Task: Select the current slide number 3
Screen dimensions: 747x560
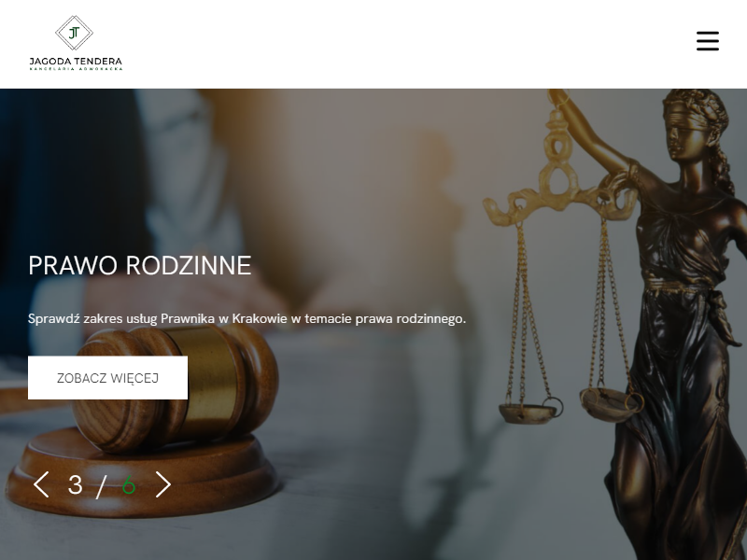Action: pos(76,484)
